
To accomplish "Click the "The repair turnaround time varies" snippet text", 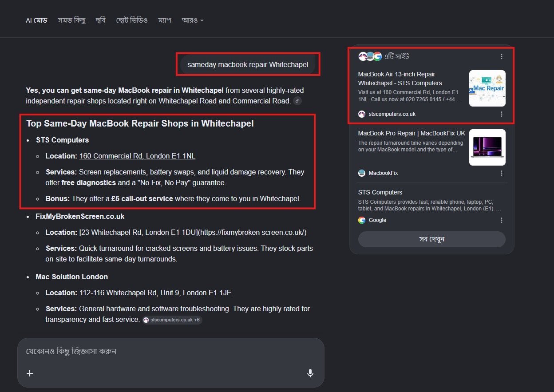I will coord(411,146).
